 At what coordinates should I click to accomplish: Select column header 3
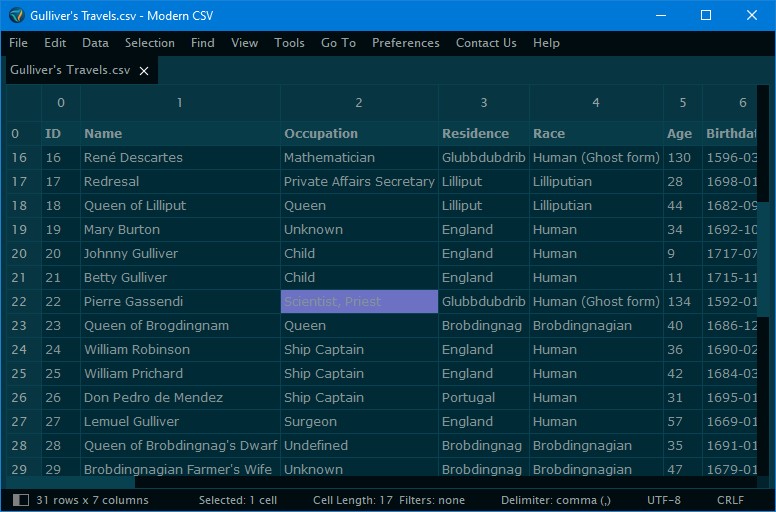click(x=484, y=103)
